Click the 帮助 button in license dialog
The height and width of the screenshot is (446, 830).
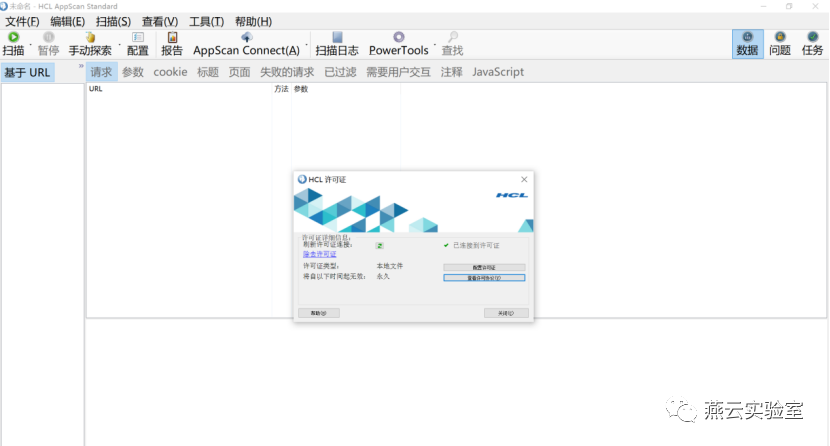319,313
